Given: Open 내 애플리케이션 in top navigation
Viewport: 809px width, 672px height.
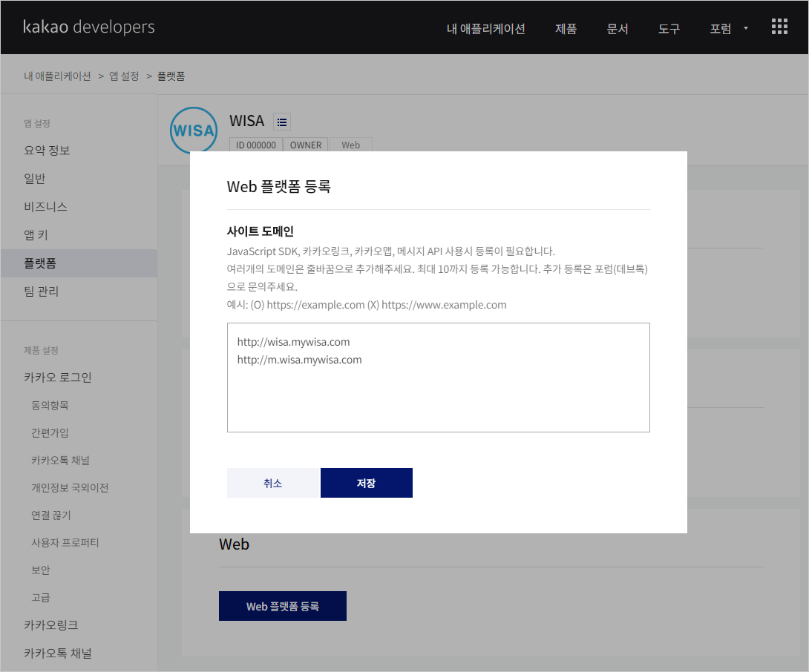Looking at the screenshot, I should click(x=485, y=29).
